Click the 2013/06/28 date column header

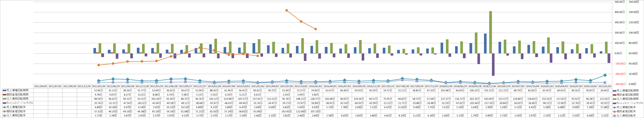[x=171, y=86]
